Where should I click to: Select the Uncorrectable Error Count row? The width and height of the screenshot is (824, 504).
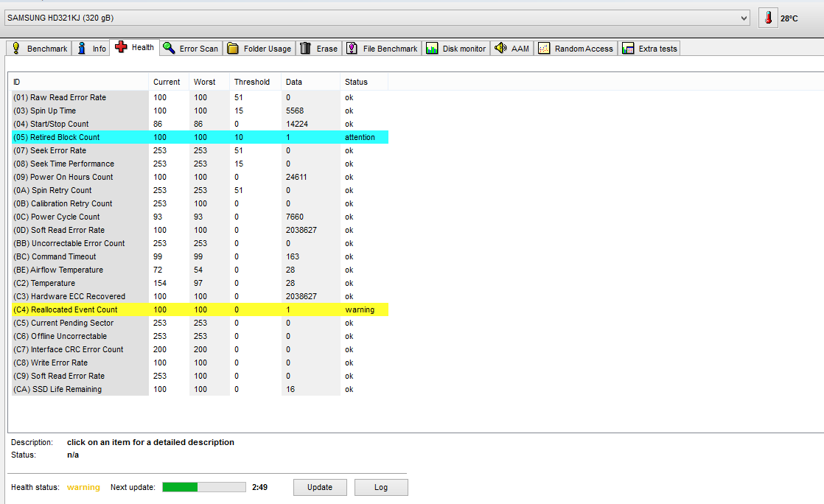click(200, 243)
